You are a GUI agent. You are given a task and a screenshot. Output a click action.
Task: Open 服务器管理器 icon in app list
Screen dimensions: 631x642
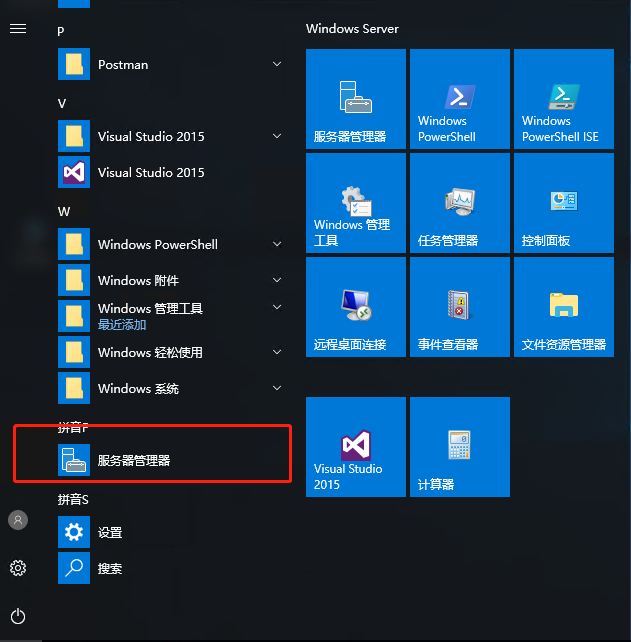coord(74,460)
